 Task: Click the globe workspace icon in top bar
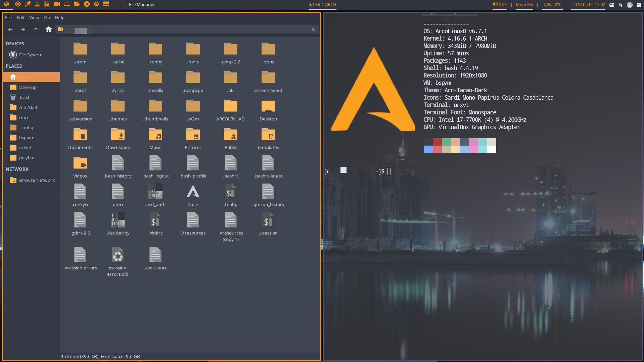click(x=6, y=4)
